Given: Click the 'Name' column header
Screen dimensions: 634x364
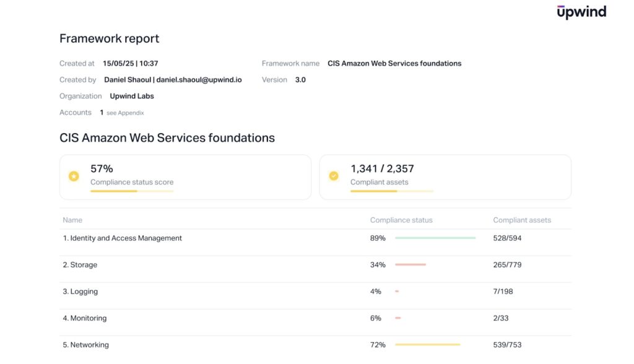Looking at the screenshot, I should coord(72,220).
